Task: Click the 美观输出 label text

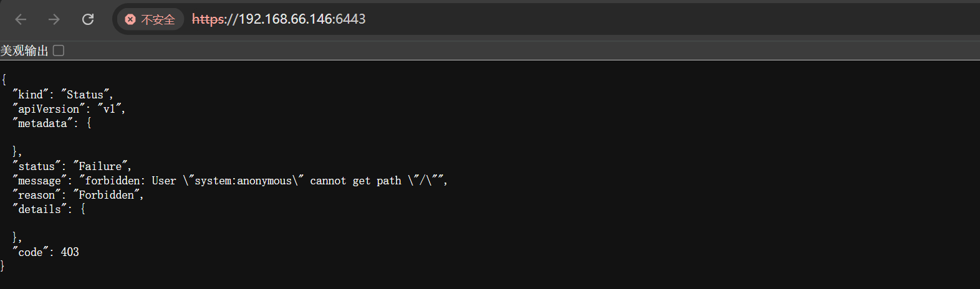Action: click(x=24, y=51)
